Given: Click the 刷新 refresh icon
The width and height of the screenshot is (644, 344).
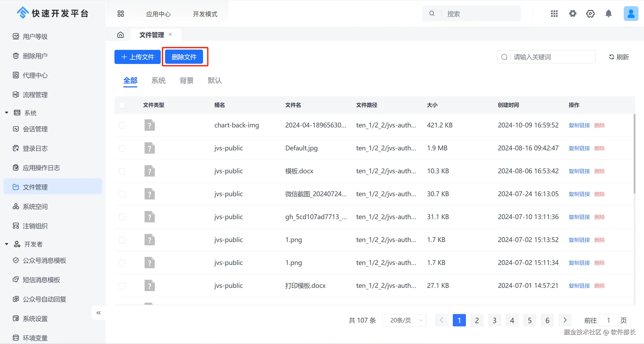Looking at the screenshot, I should point(612,57).
